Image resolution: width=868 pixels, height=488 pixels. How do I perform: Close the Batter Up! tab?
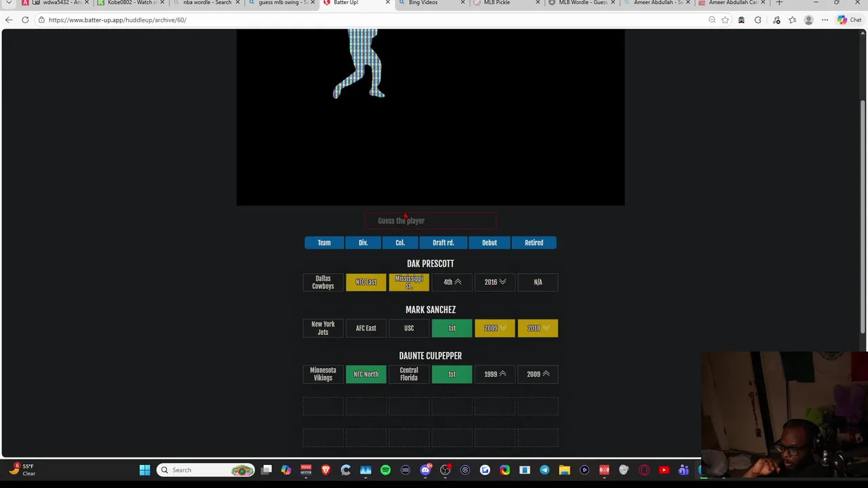(388, 3)
